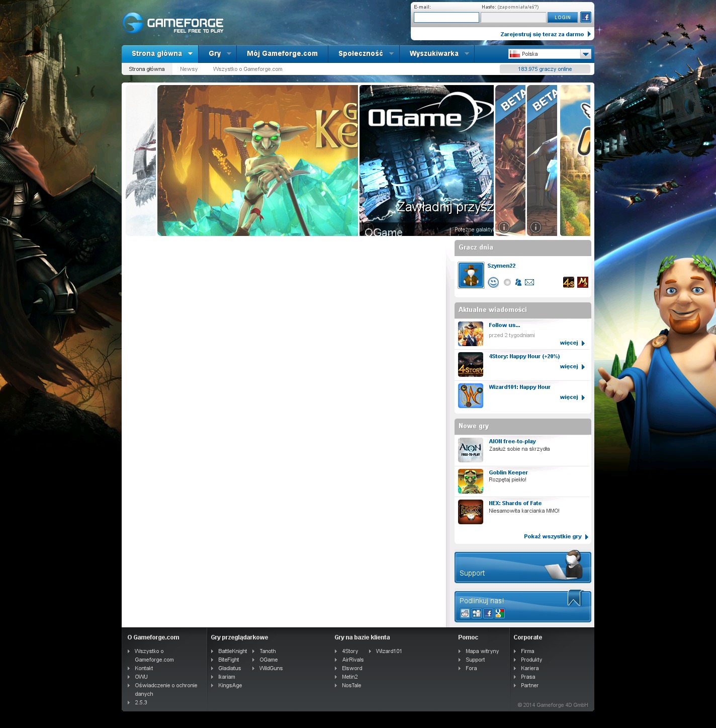Open the Goblin Keeper game thumbnail

click(x=471, y=481)
